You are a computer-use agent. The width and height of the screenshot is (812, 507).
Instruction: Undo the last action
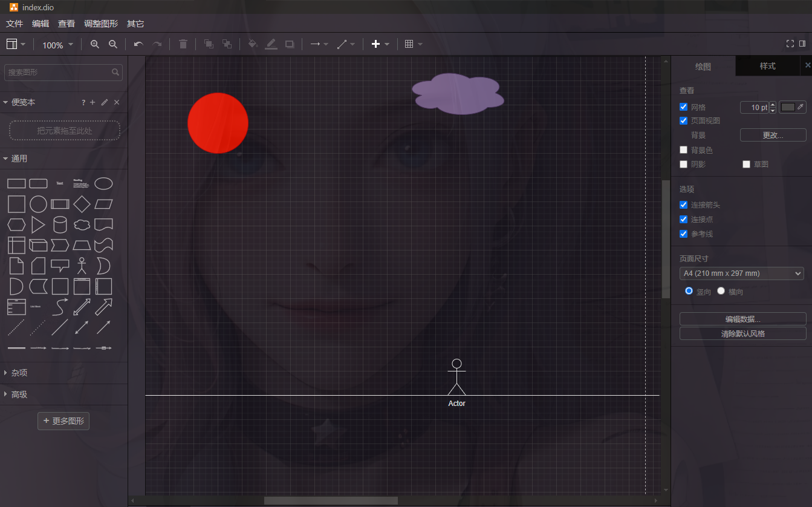point(138,44)
